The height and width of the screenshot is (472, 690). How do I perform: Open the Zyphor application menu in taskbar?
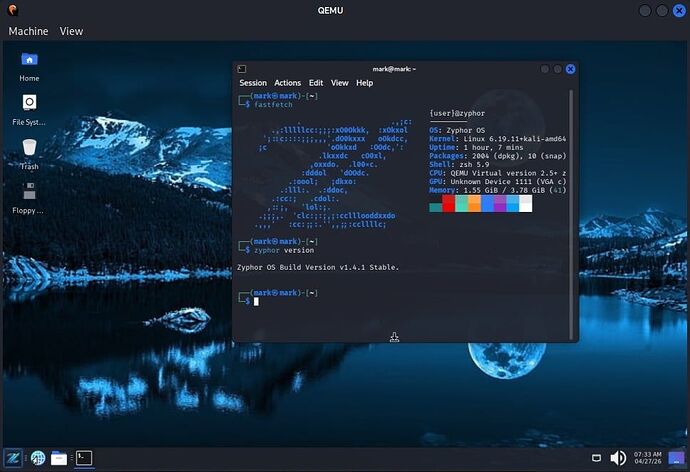[x=12, y=458]
